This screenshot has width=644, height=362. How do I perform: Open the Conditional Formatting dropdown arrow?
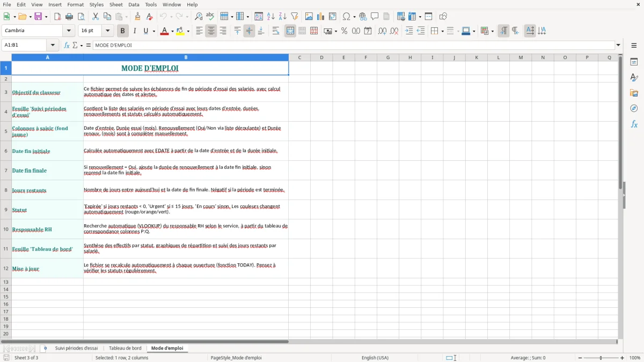(493, 31)
